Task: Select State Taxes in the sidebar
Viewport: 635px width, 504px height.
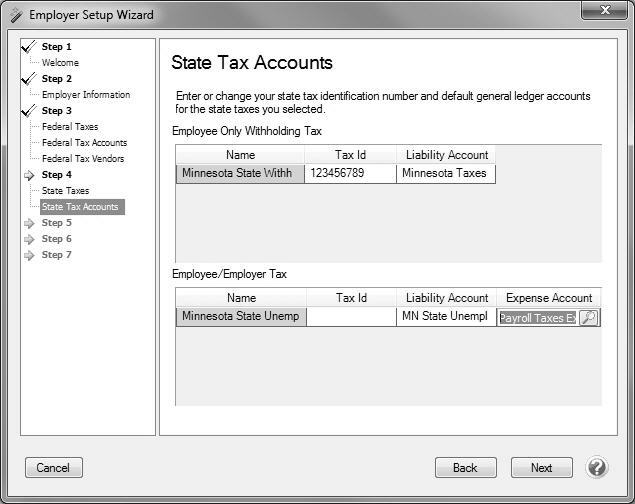Action: 65,191
